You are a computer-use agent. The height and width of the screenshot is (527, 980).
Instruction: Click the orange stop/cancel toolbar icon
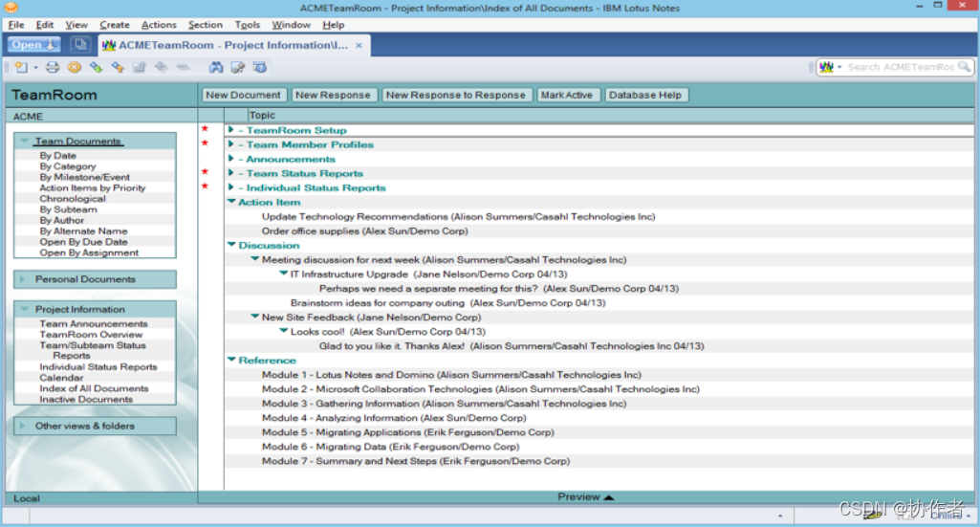pyautogui.click(x=75, y=67)
